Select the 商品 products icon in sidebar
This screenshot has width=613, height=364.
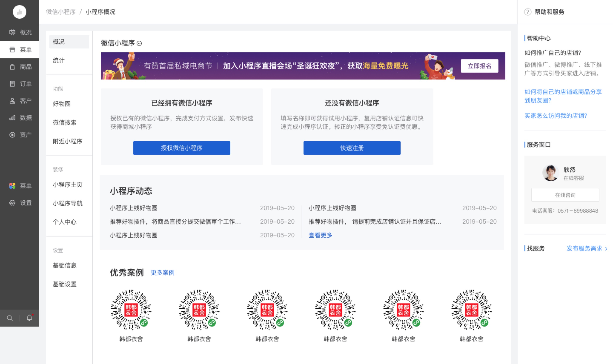coord(13,67)
